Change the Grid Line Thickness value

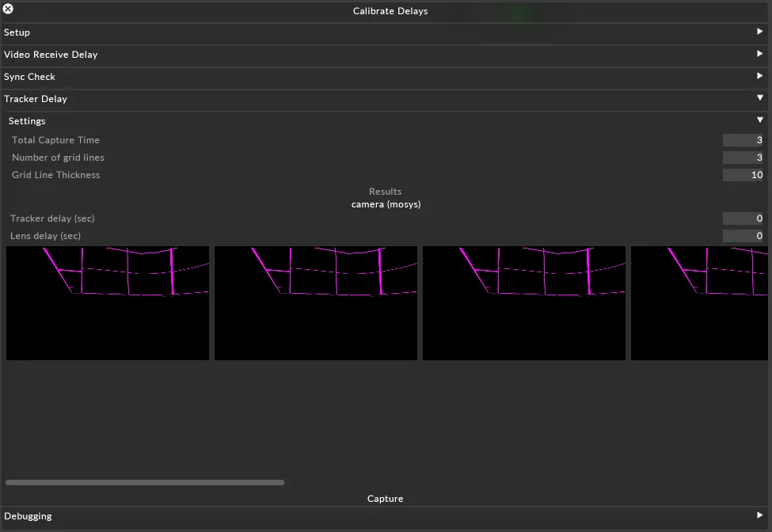pos(744,174)
